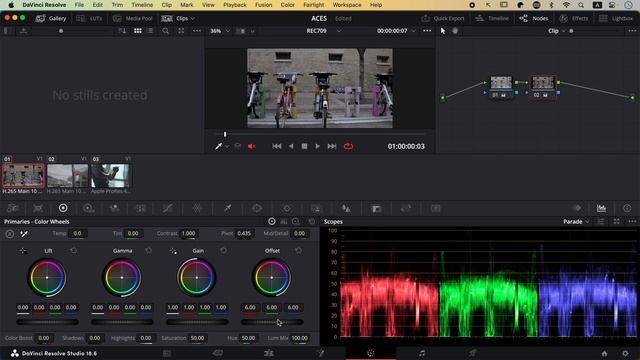Open the Tracker palette
640x360 pixels.
pyautogui.click(x=287, y=208)
